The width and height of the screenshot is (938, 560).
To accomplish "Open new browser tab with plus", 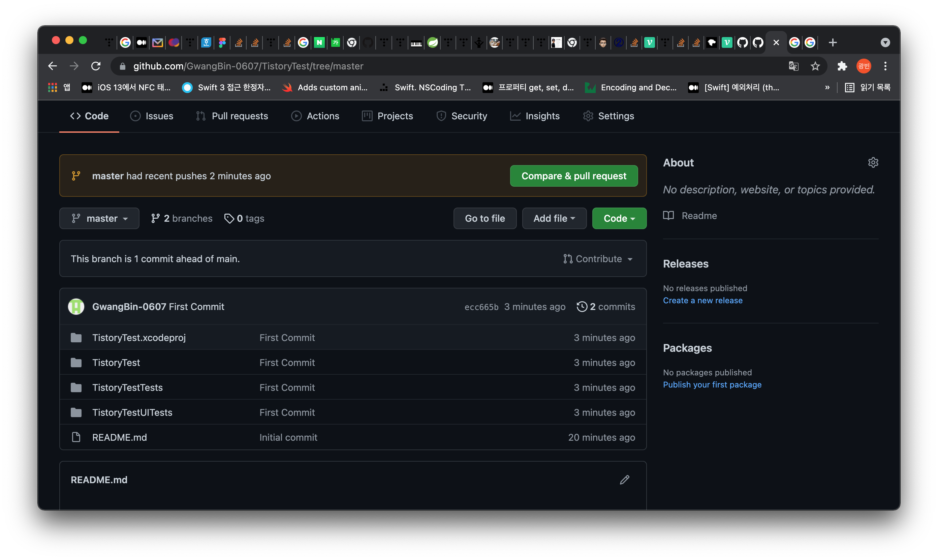I will (832, 43).
